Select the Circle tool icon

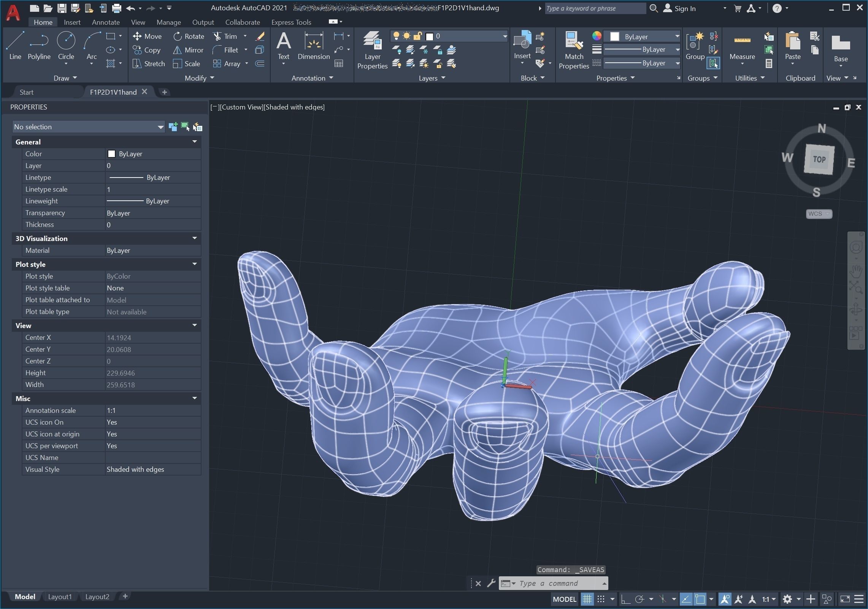(x=66, y=41)
